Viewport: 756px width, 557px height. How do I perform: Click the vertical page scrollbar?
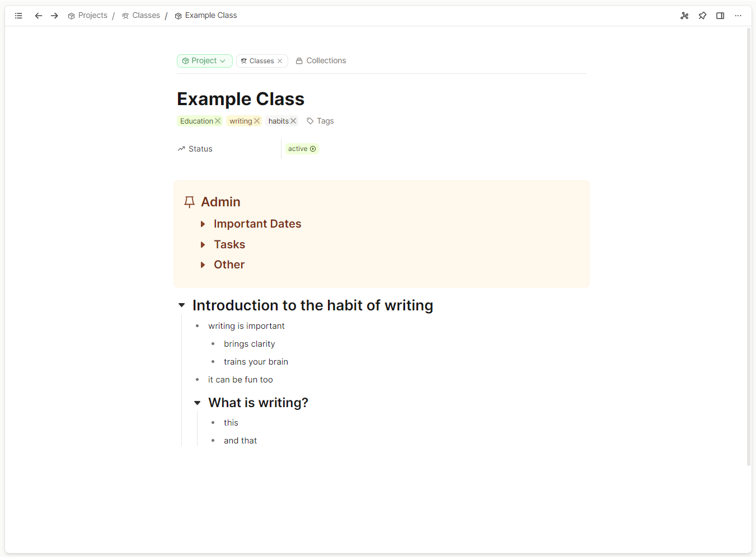pos(749,246)
